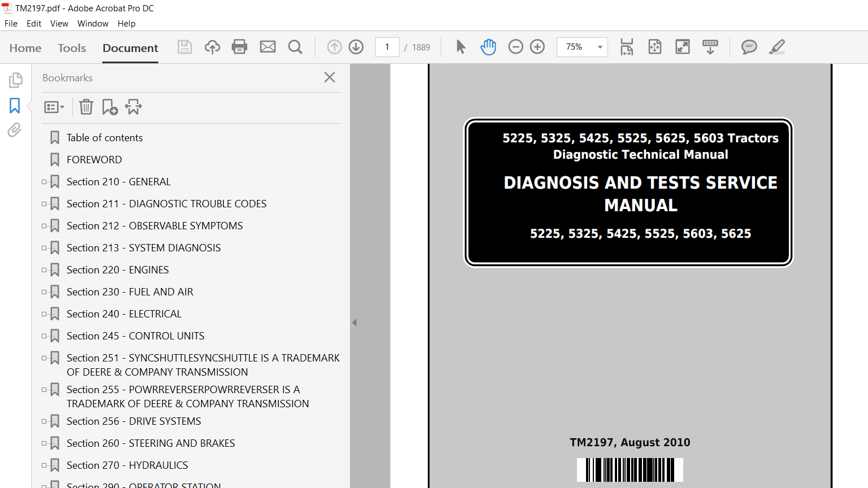Expand Section 240 - ELECTRICAL bookmark
Screen dimensions: 868x488
coord(44,314)
